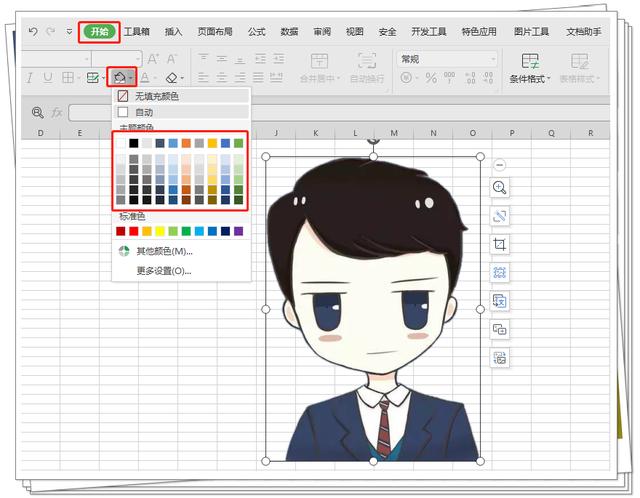Click the picture zoom magnifier side button
The width and height of the screenshot is (640, 498).
point(500,188)
